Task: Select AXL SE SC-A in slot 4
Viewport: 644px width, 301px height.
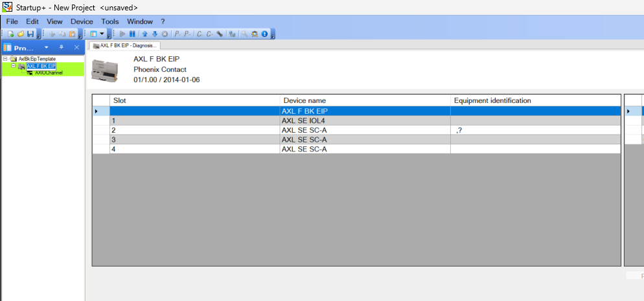Action: coord(365,150)
